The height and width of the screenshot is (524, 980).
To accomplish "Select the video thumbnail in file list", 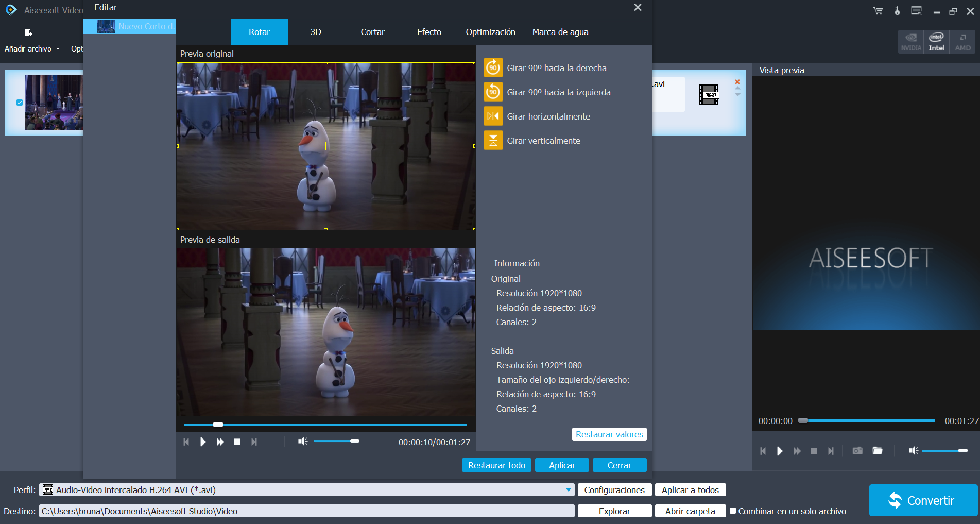I will (54, 102).
